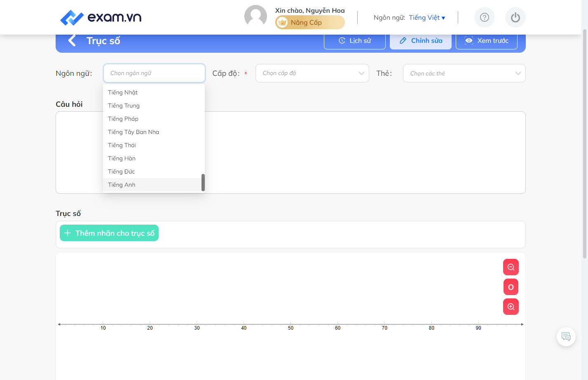Expand the Chọn cấp độ dropdown

312,73
